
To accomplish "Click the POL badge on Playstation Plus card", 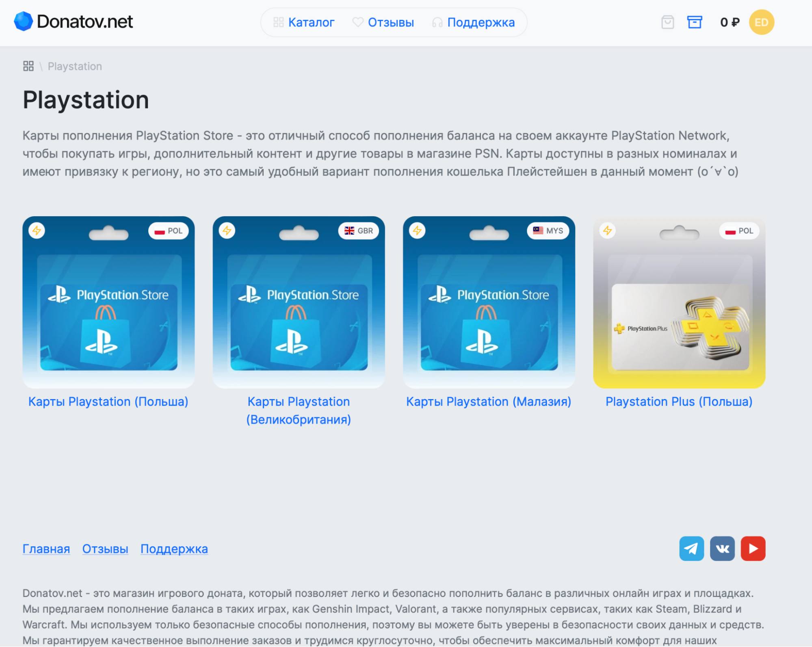I will click(739, 230).
